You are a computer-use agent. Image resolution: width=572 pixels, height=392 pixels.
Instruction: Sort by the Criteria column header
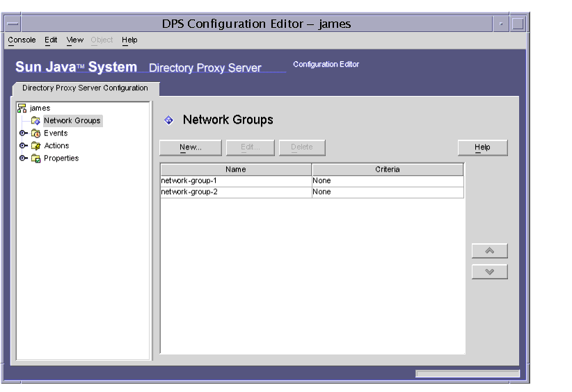tap(388, 170)
